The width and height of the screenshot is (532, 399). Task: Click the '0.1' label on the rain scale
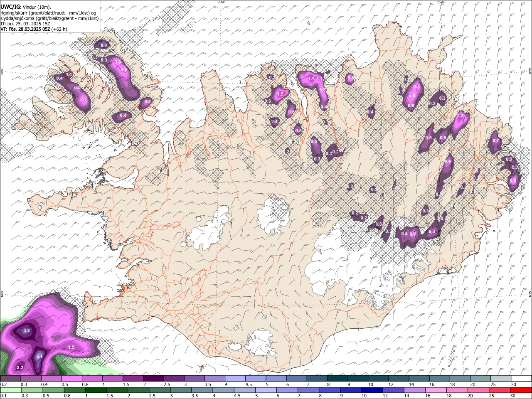(4, 396)
